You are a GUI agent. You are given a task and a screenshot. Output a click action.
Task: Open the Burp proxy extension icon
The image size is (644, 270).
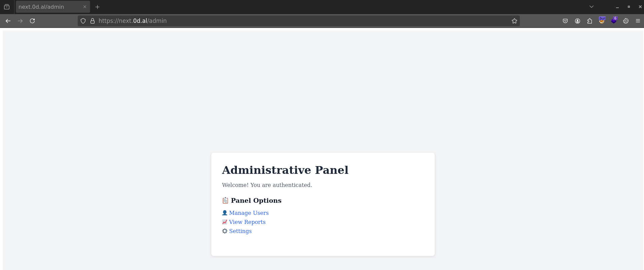point(602,21)
